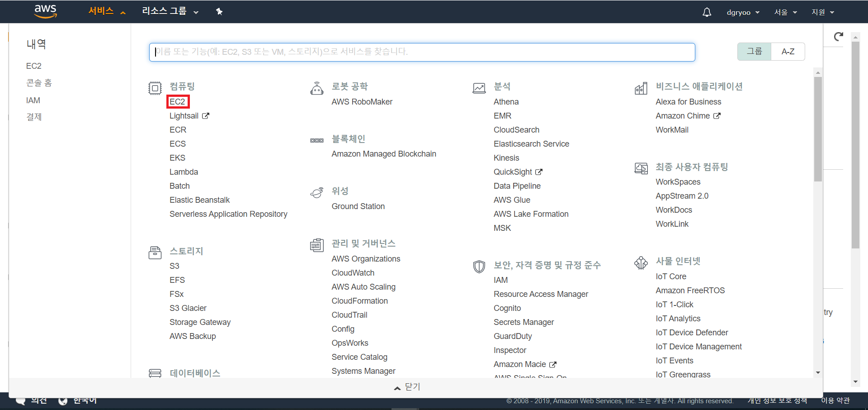This screenshot has width=868, height=410.
Task: Open IoT Core service
Action: (x=671, y=277)
